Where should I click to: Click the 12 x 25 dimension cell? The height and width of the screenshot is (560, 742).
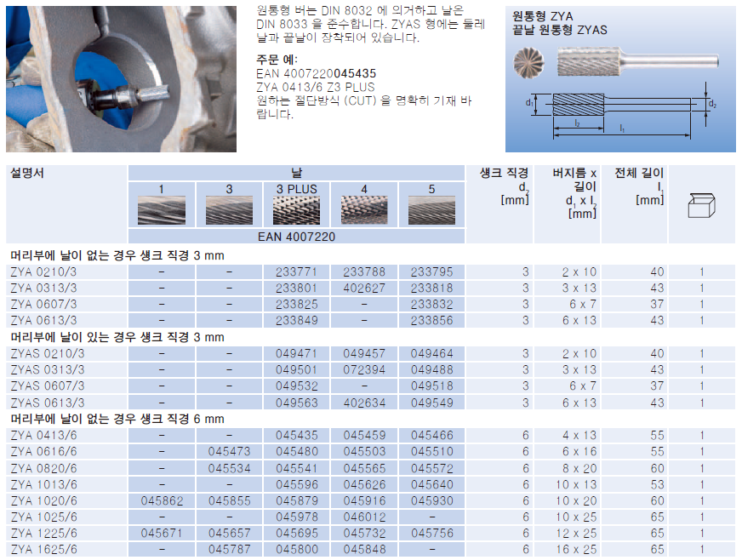coord(576,534)
